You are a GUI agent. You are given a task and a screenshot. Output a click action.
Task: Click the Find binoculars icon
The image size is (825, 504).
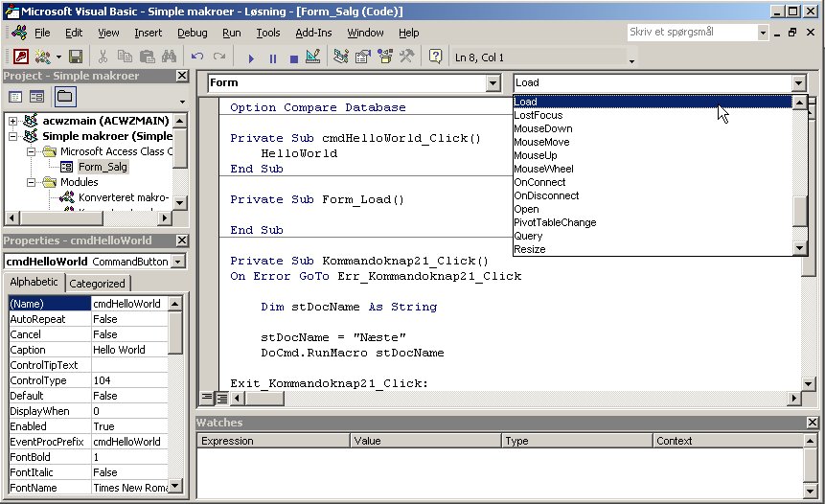(168, 57)
